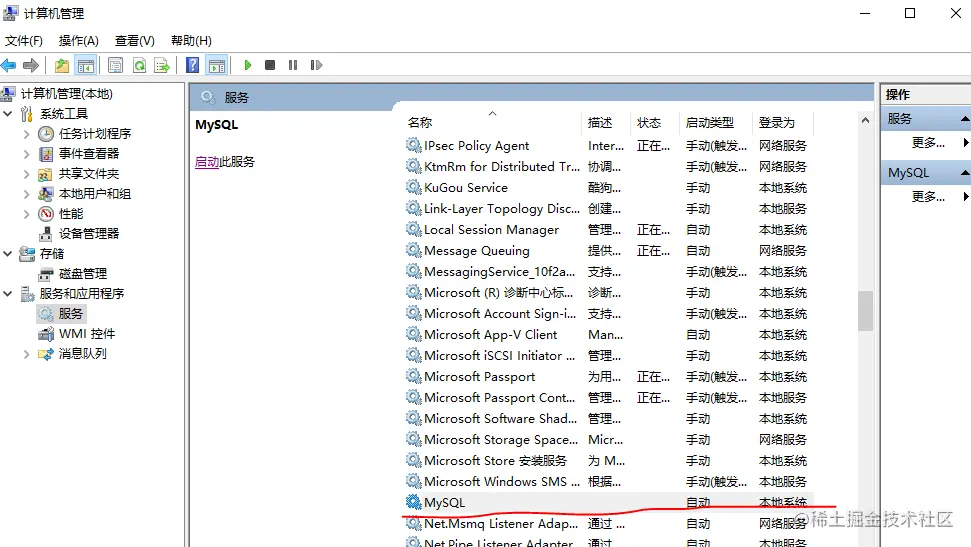
Task: Click the 启动 link to start MySQL
Action: [207, 162]
